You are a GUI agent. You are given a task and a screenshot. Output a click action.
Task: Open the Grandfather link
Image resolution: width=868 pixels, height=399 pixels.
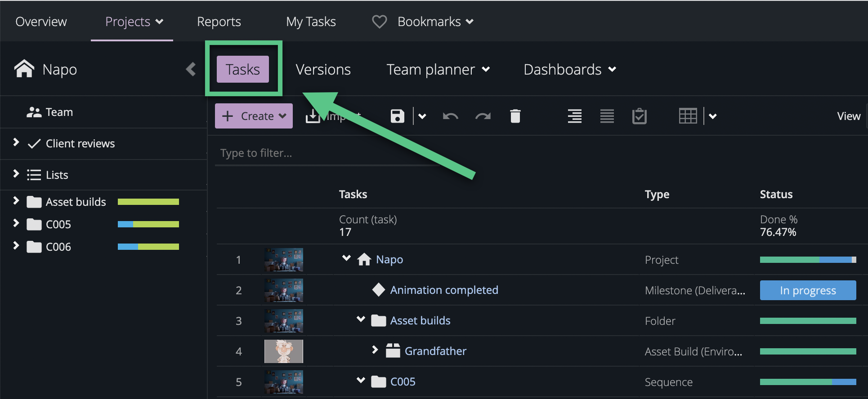point(435,351)
